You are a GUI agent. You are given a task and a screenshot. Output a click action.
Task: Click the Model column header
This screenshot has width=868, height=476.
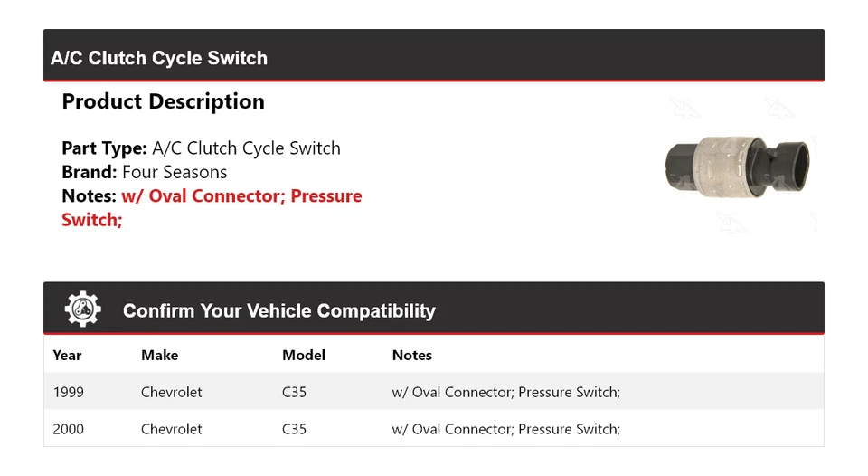303,355
